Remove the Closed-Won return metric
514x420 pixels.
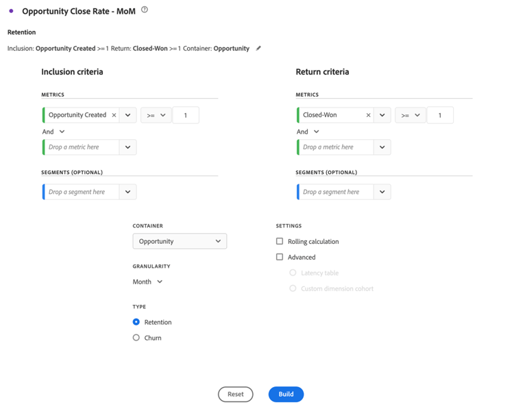(x=368, y=115)
